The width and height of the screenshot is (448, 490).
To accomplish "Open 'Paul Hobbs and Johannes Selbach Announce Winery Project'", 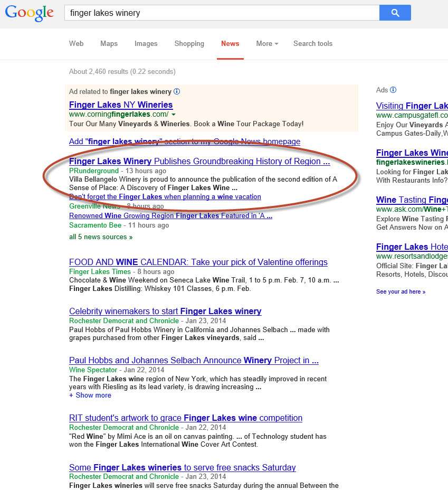I will 194,360.
